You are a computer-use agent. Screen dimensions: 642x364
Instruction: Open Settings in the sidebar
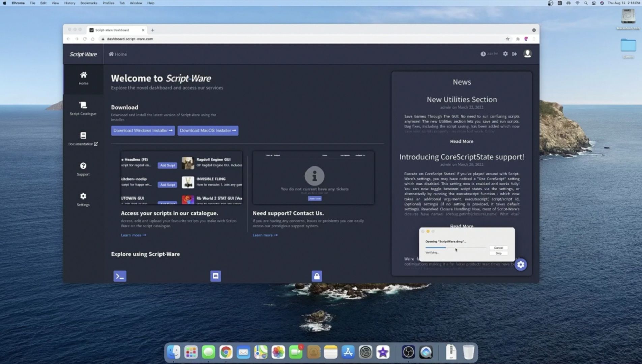point(83,200)
